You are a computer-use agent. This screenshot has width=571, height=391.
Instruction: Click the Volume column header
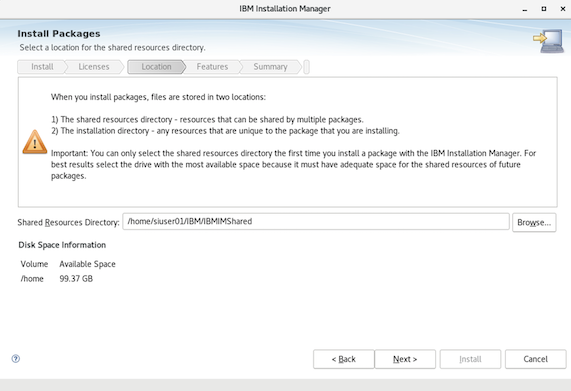[x=34, y=264]
